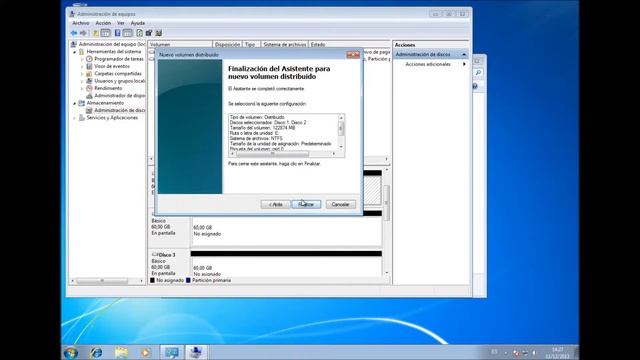Expand the Carpetas compartidas node
This screenshot has width=640, height=360.
coord(82,74)
